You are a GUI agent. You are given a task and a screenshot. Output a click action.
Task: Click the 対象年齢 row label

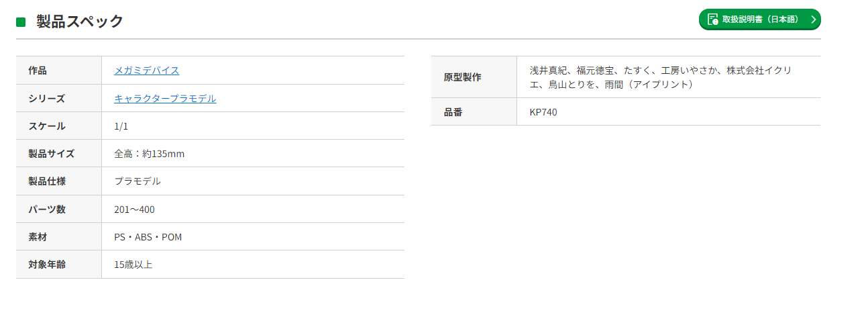coord(47,265)
